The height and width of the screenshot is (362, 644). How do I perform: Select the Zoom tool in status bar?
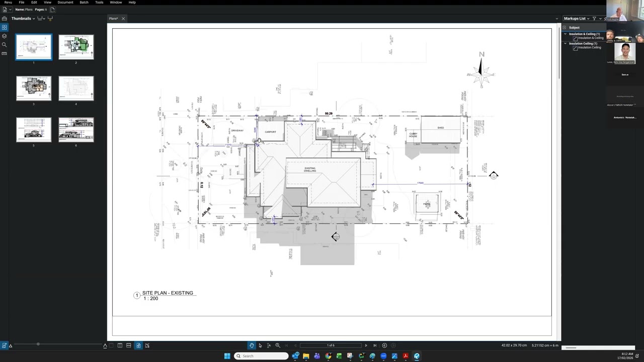click(x=277, y=345)
